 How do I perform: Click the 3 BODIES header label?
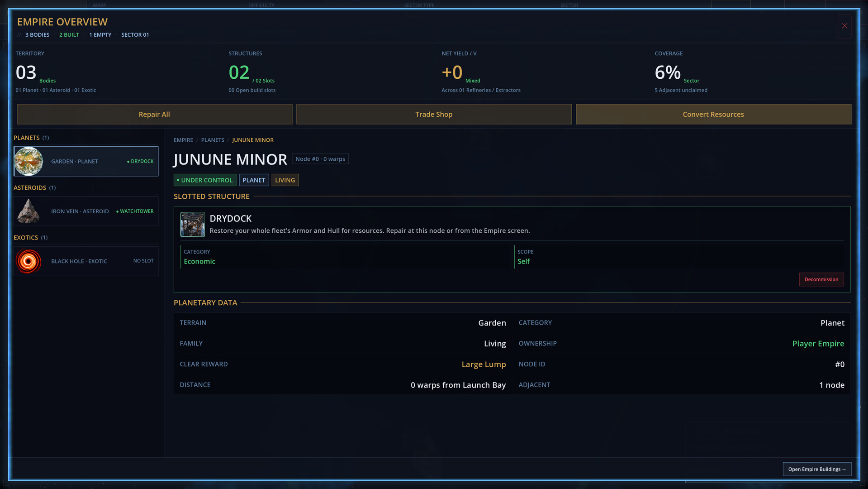click(37, 35)
